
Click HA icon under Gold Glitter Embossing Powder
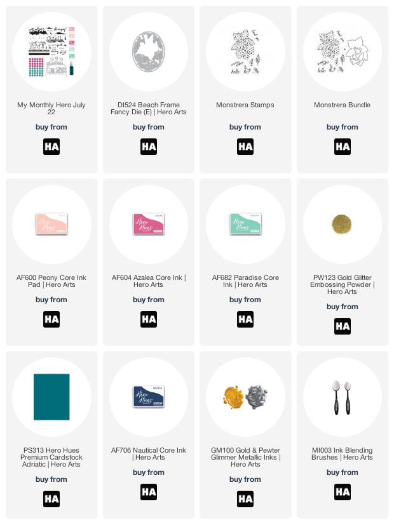click(343, 326)
